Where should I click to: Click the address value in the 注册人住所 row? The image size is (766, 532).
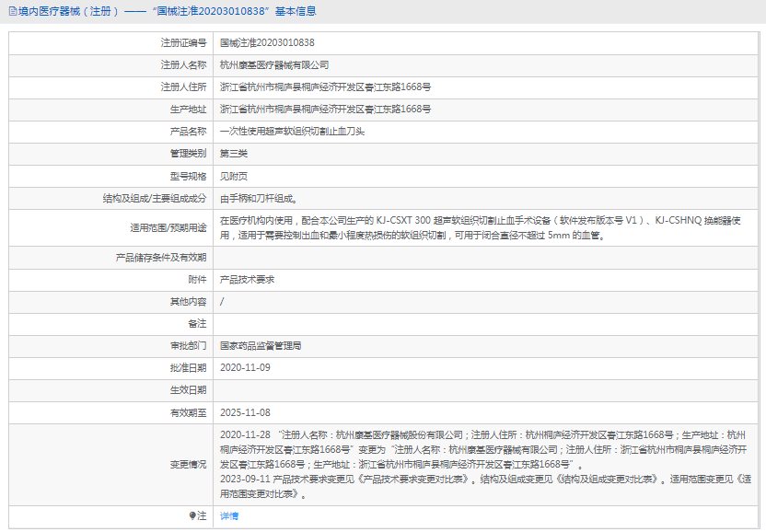pyautogui.click(x=325, y=87)
